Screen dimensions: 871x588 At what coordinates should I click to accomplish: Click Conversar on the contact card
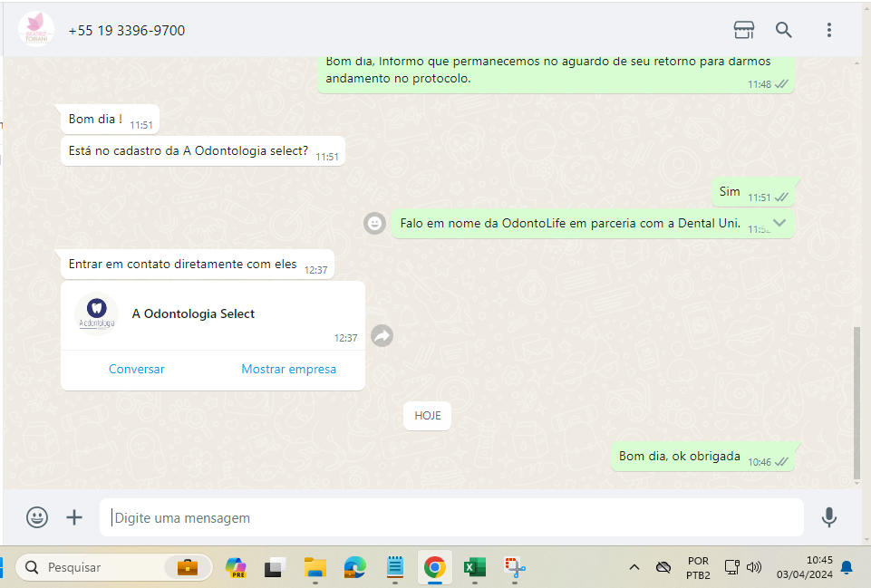point(137,369)
